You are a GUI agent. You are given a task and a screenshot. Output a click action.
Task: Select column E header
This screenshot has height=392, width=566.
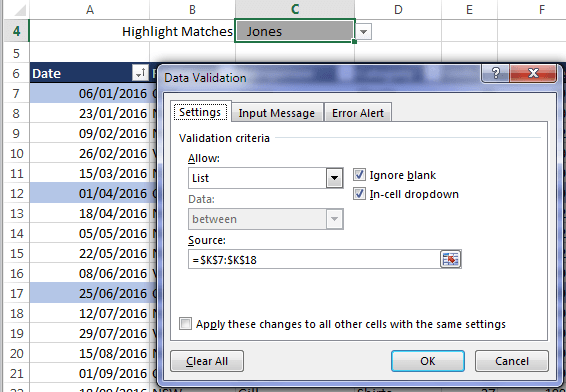coord(469,9)
